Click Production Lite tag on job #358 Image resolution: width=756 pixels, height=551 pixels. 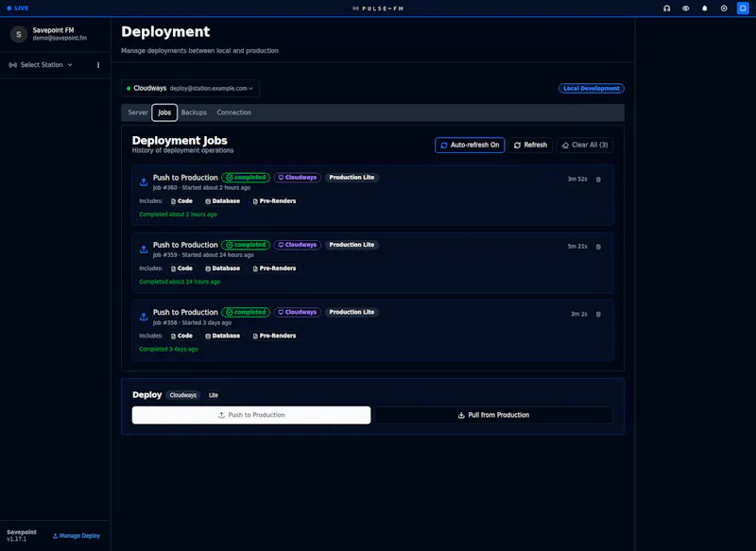click(x=352, y=313)
